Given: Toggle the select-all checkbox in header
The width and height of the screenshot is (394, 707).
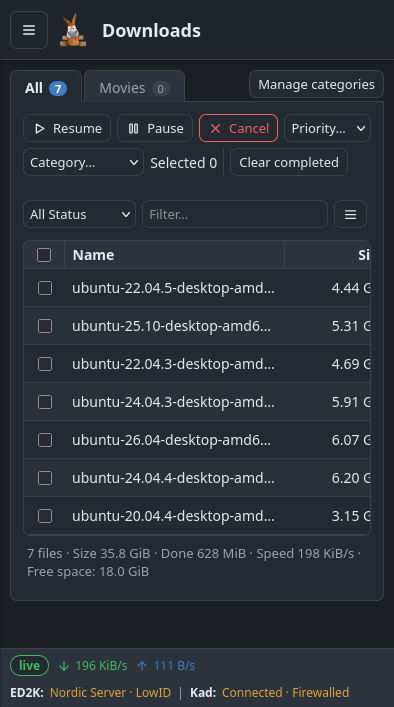Looking at the screenshot, I should [x=44, y=255].
